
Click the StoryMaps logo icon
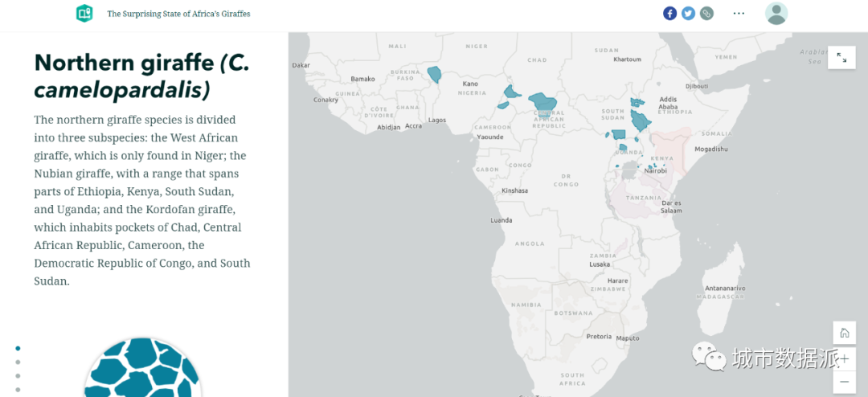click(84, 14)
